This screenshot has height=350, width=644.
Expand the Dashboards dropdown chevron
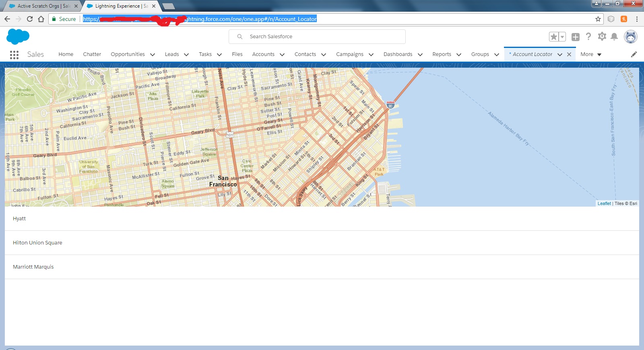[420, 55]
